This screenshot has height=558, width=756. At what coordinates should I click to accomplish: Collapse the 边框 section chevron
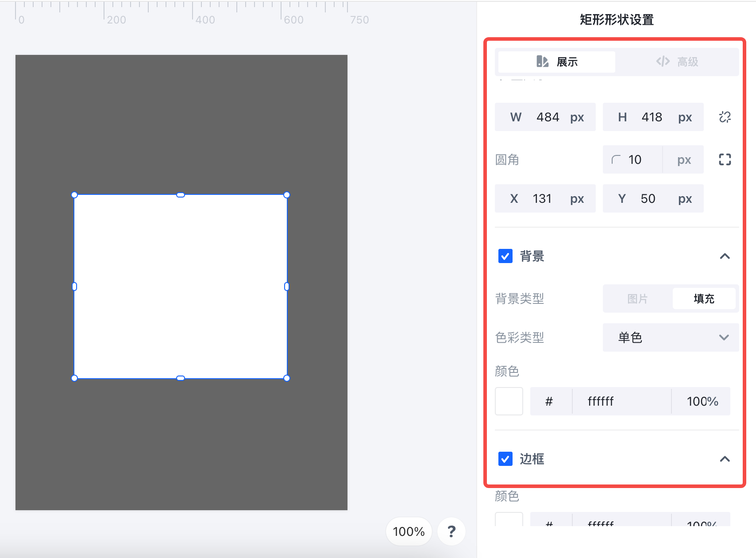point(725,459)
